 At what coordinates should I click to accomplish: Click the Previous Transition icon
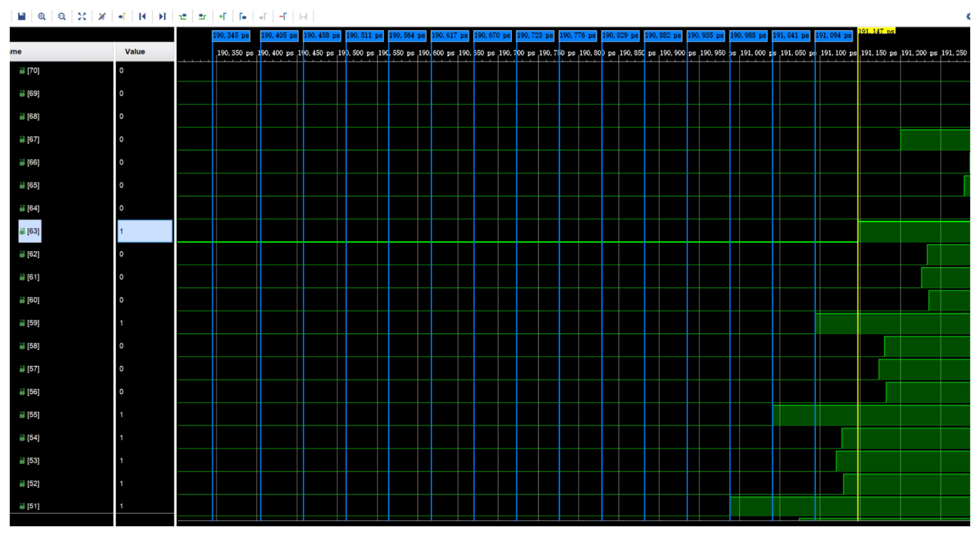pos(182,16)
